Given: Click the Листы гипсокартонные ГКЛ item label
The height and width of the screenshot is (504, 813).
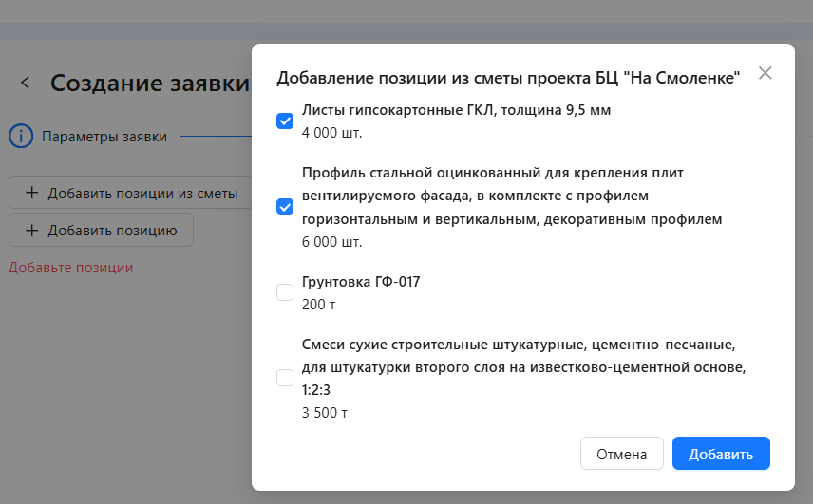Looking at the screenshot, I should click(x=456, y=110).
